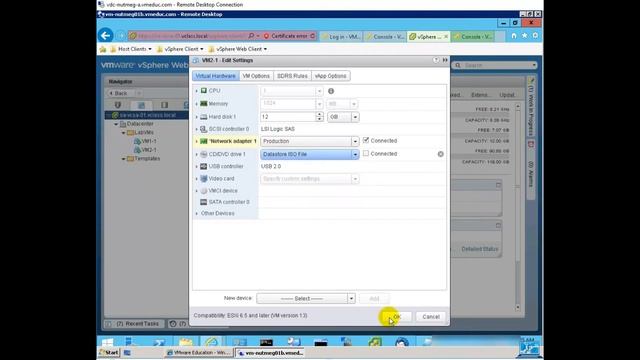Viewport: 640px width, 360px height.
Task: Select the Virtual Hardware tab
Action: pos(215,76)
